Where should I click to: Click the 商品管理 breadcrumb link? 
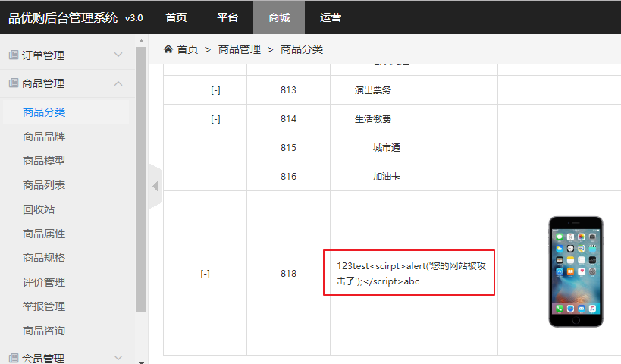coord(239,49)
